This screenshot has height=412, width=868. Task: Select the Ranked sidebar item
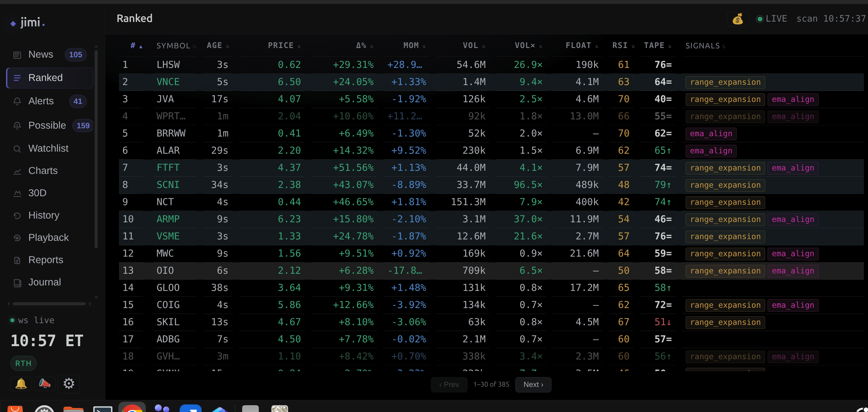tap(50, 78)
